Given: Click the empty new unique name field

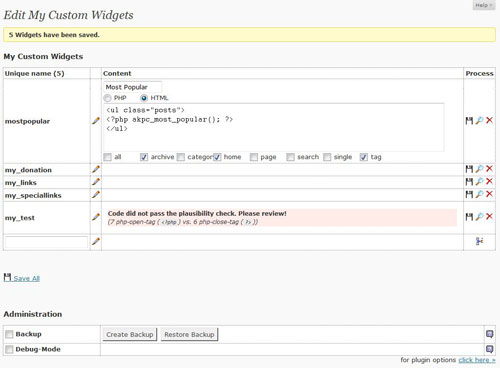Looking at the screenshot, I should tap(47, 242).
